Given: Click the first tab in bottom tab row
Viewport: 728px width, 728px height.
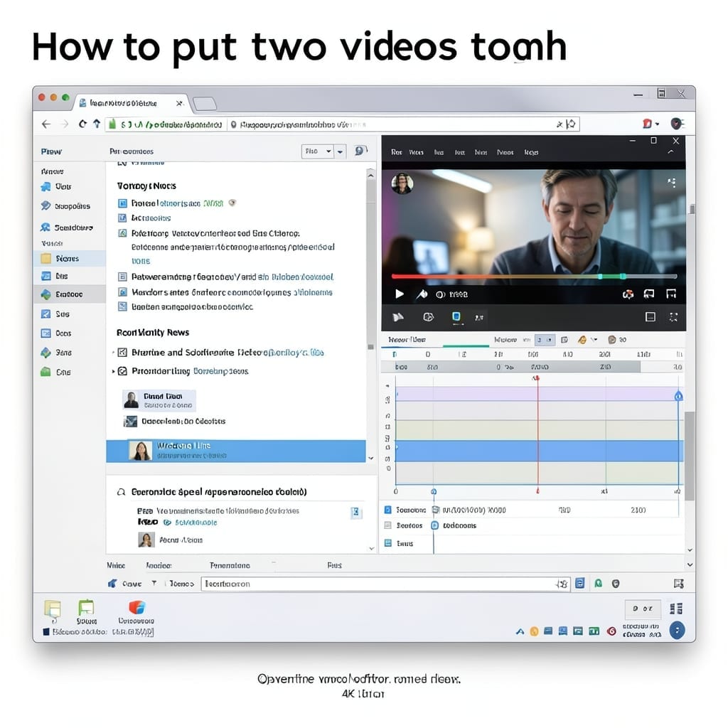Looking at the screenshot, I should (x=116, y=565).
